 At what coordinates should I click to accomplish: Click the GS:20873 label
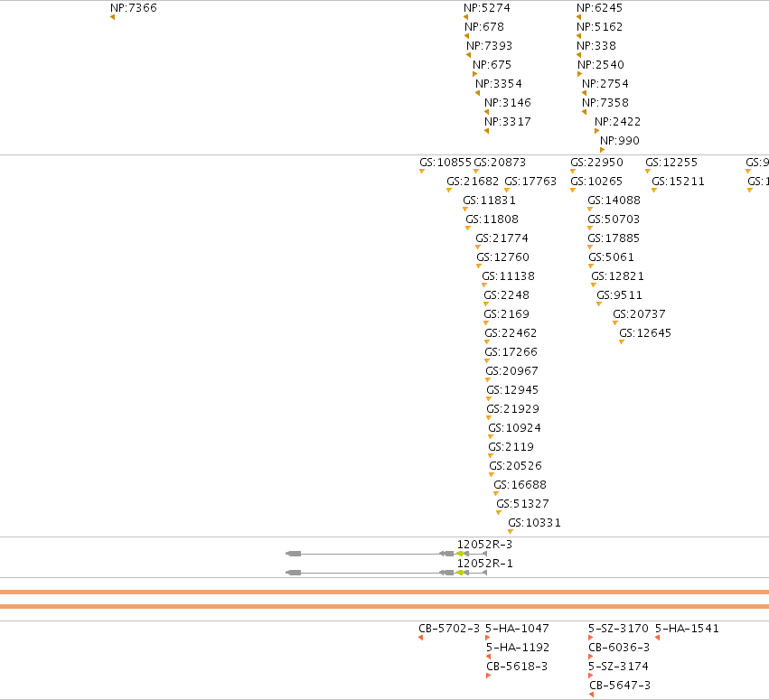pyautogui.click(x=500, y=163)
